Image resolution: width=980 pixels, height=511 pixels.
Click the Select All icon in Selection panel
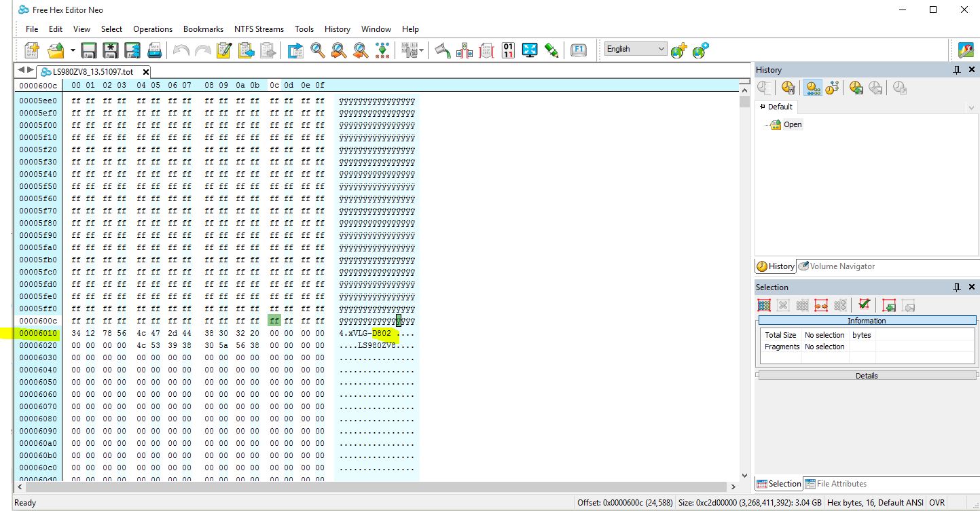point(764,305)
